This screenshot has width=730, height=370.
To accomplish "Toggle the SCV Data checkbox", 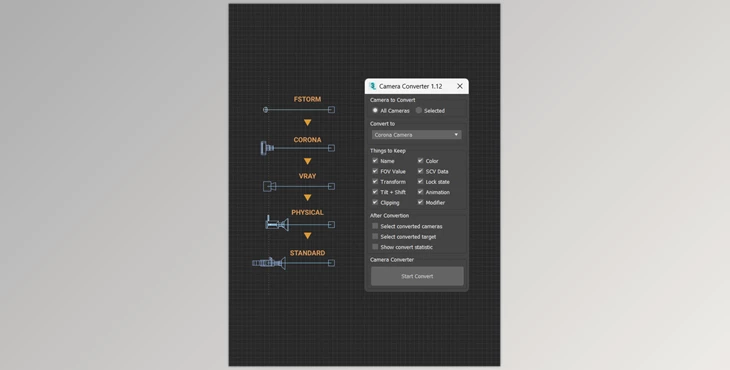I will pyautogui.click(x=420, y=171).
